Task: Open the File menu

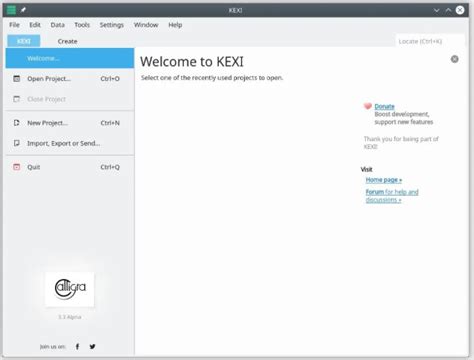Action: [x=14, y=25]
